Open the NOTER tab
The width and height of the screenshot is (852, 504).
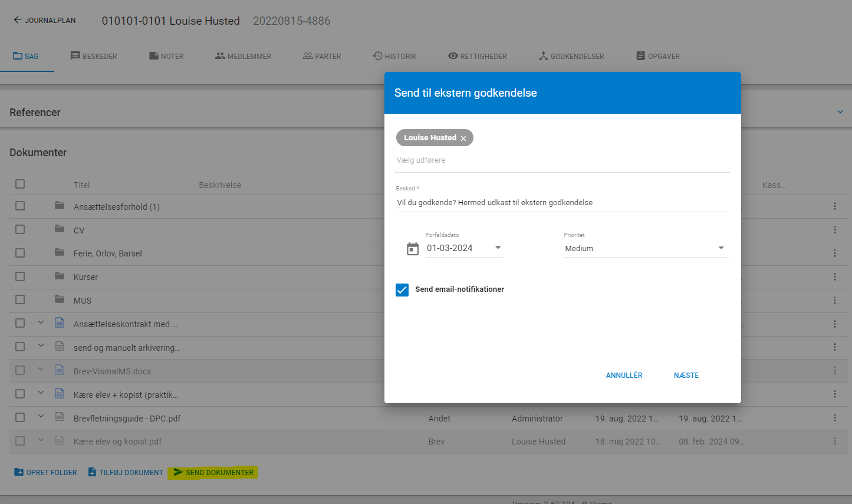tap(166, 56)
